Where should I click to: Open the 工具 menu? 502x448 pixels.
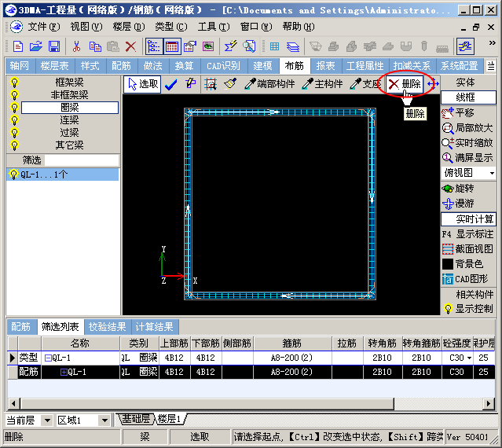[x=208, y=26]
